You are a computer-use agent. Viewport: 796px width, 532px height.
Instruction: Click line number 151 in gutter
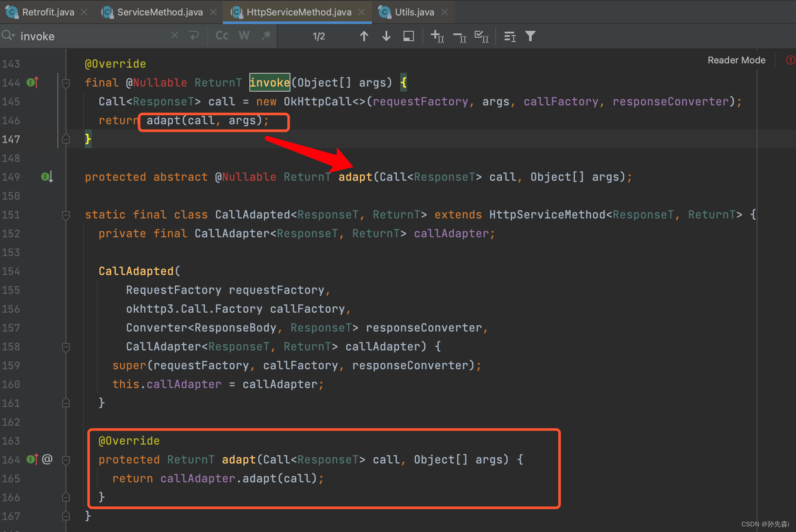pos(11,215)
